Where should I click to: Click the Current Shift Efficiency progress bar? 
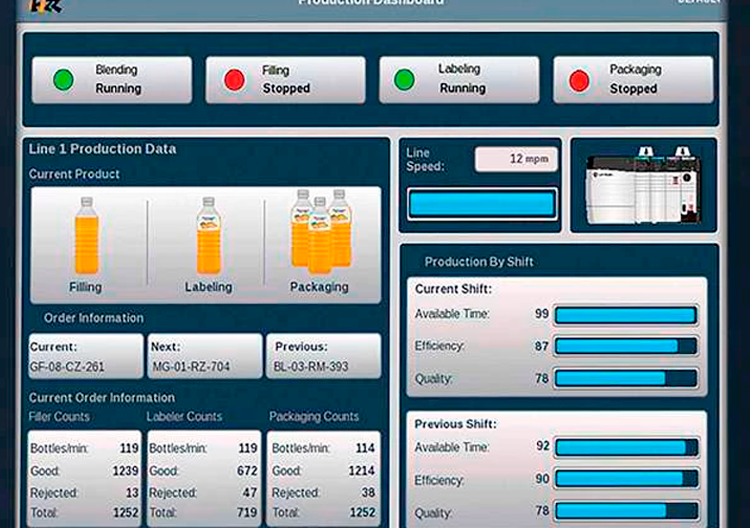point(626,346)
